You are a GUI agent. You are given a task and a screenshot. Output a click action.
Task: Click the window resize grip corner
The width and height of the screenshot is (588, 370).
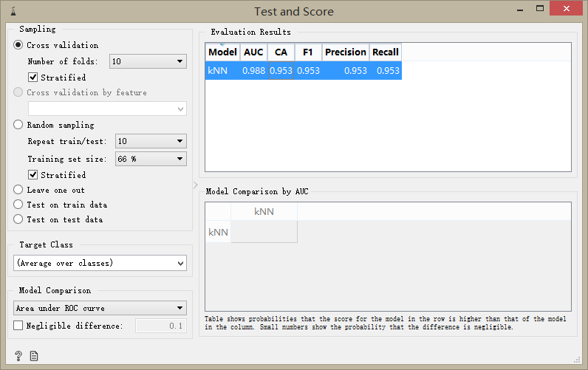(x=577, y=360)
